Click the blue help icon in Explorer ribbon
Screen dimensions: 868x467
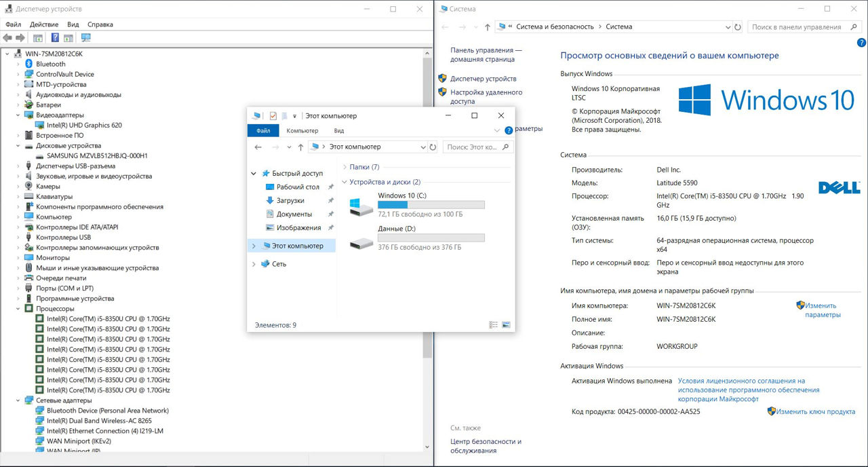pos(509,130)
